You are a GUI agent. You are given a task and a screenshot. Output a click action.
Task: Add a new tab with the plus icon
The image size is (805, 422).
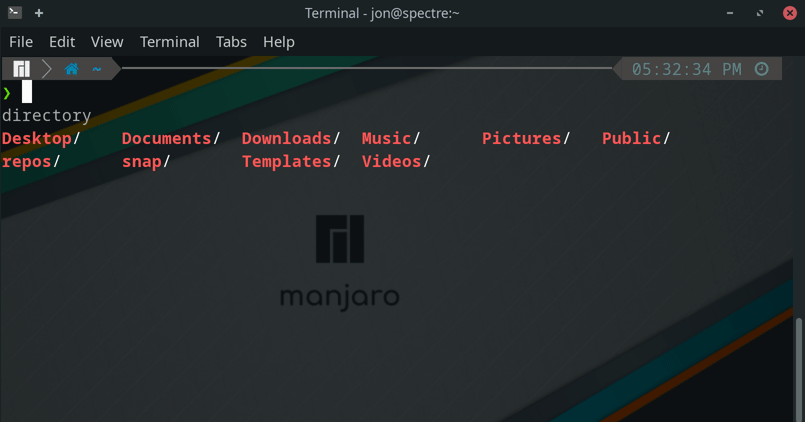[39, 13]
